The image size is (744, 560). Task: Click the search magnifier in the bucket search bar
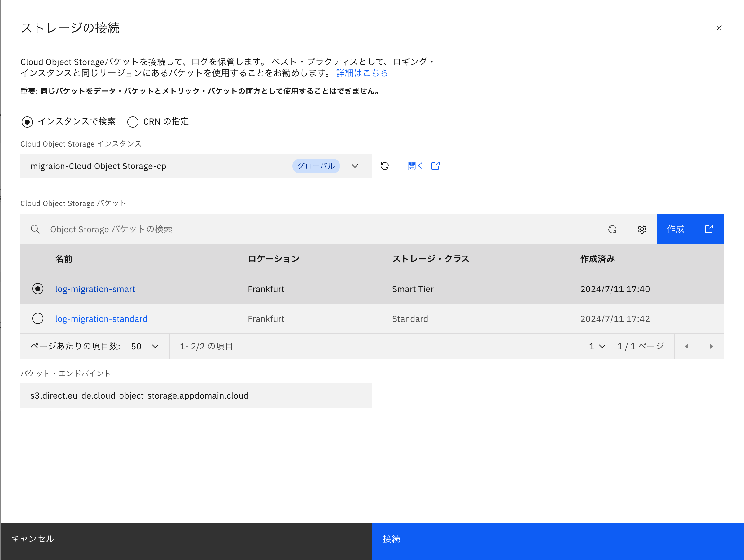pyautogui.click(x=35, y=229)
